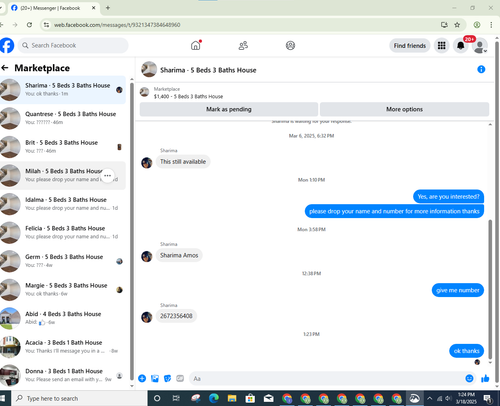Image resolution: width=500 pixels, height=406 pixels.
Task: Bookmark this page with the star icon
Action: (457, 25)
